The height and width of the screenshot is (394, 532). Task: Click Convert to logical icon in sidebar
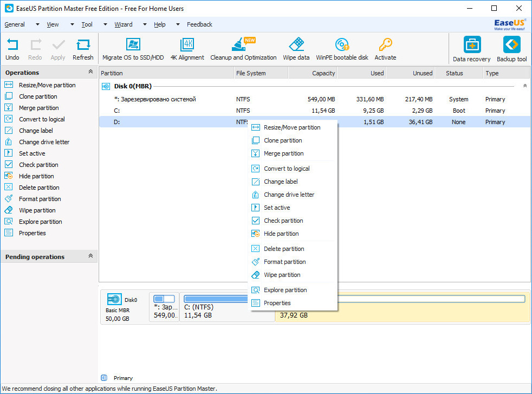[9, 119]
